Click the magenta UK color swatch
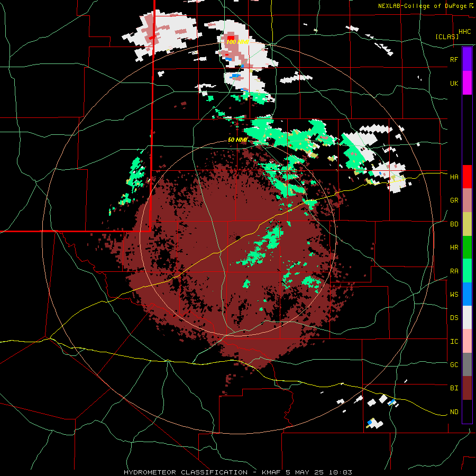Screen dimensions: 476x476 click(x=467, y=83)
